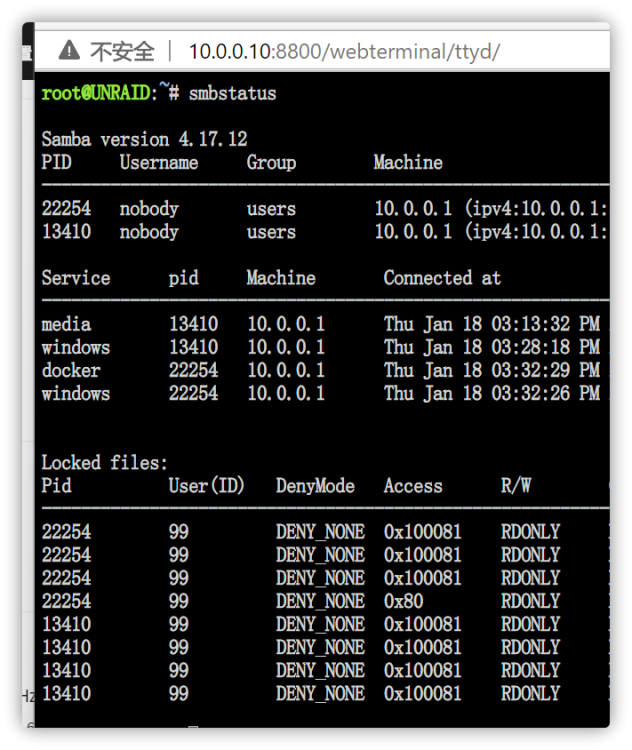Click the Username column header

pyautogui.click(x=159, y=163)
